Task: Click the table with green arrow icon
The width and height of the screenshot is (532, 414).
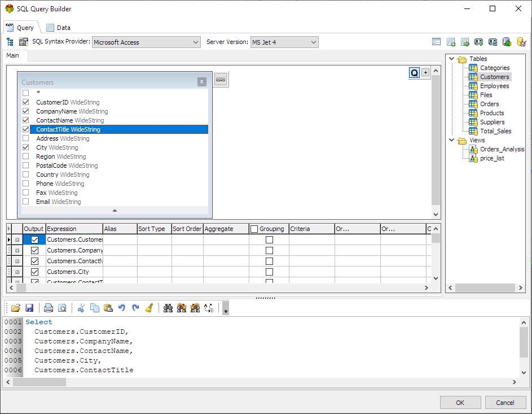Action: click(x=465, y=42)
